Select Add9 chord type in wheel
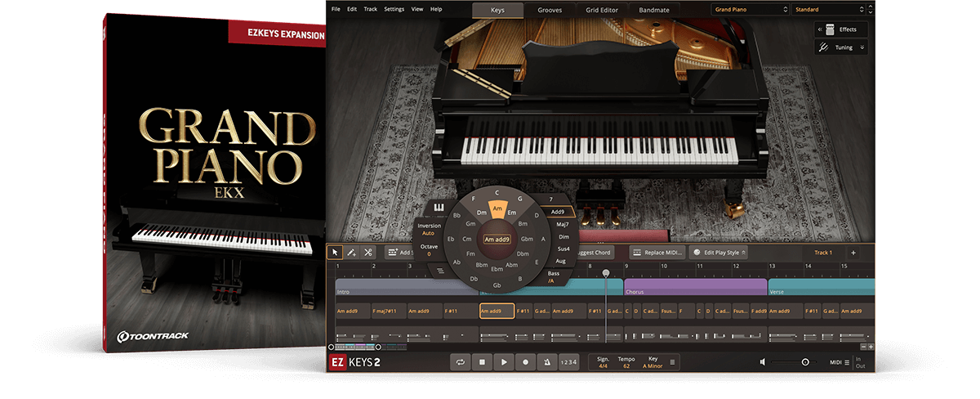 click(x=559, y=212)
